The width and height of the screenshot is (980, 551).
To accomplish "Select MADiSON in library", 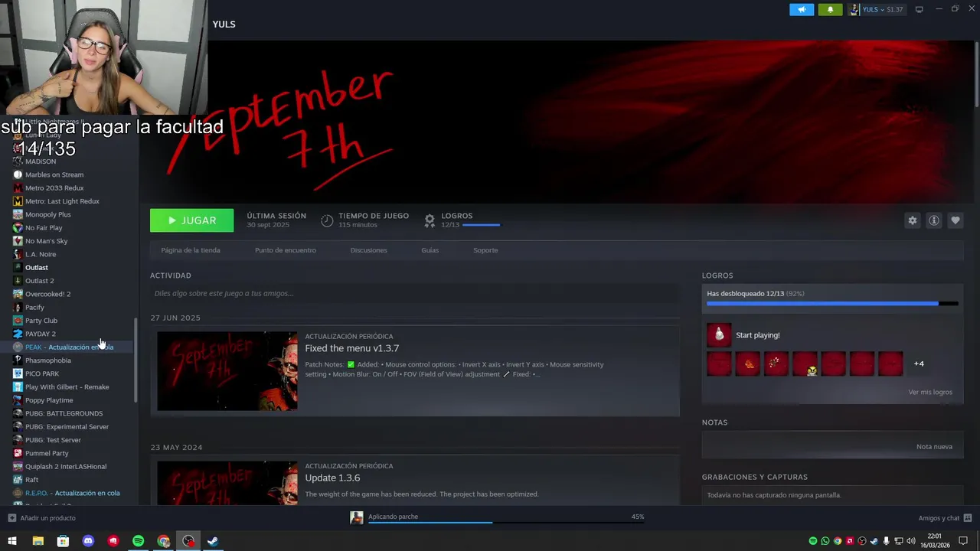I will pos(40,161).
